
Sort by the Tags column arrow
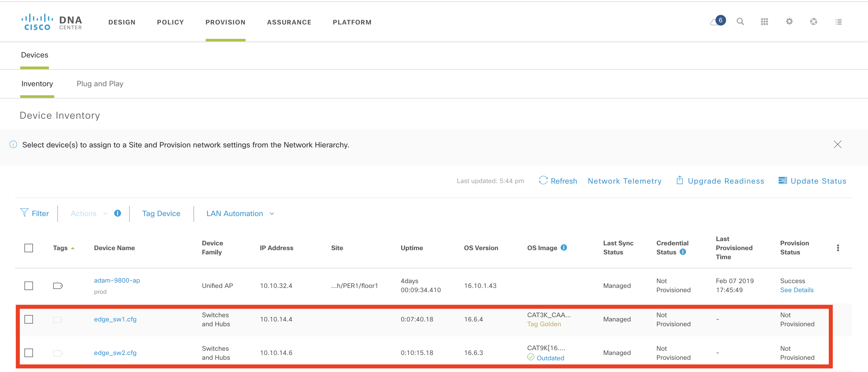click(x=73, y=248)
